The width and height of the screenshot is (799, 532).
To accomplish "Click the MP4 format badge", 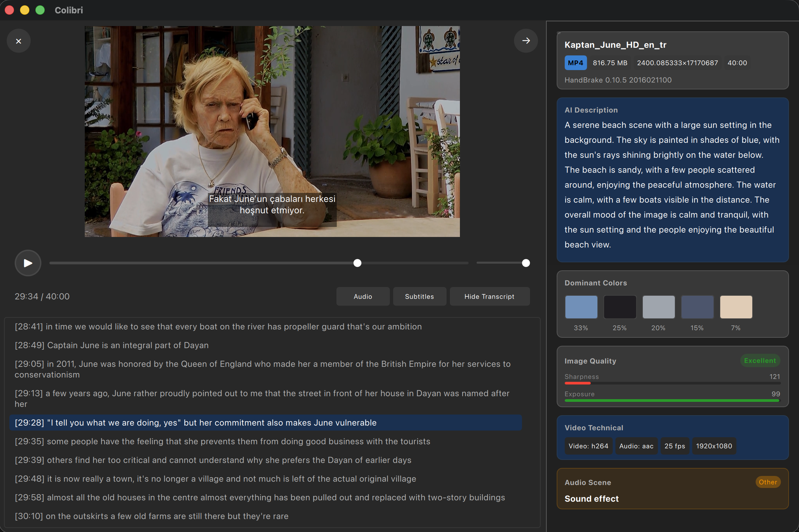I will tap(575, 62).
